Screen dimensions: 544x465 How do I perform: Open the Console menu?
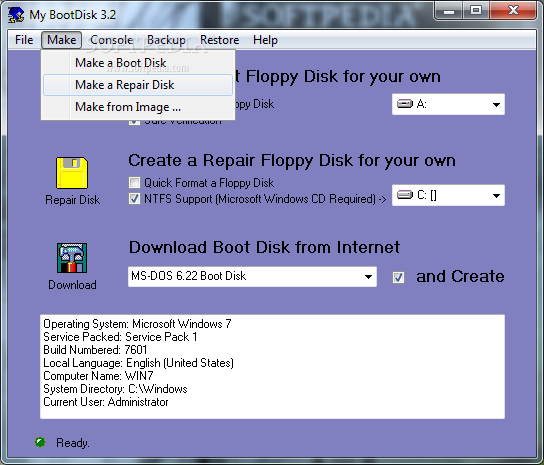(x=112, y=40)
